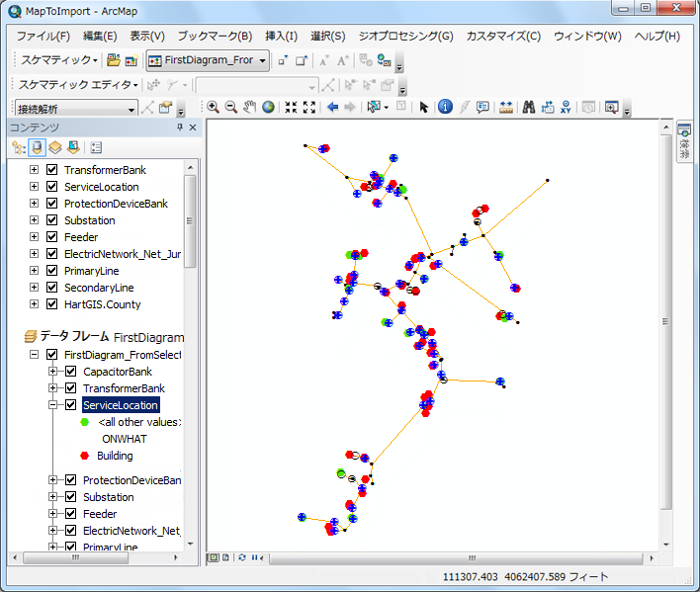This screenshot has width=700, height=592.
Task: Expand the upper Feeder layer
Action: click(34, 237)
